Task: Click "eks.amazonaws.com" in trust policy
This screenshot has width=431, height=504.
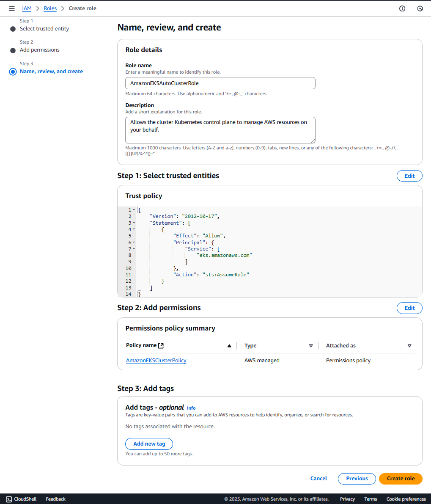Action: coord(224,255)
